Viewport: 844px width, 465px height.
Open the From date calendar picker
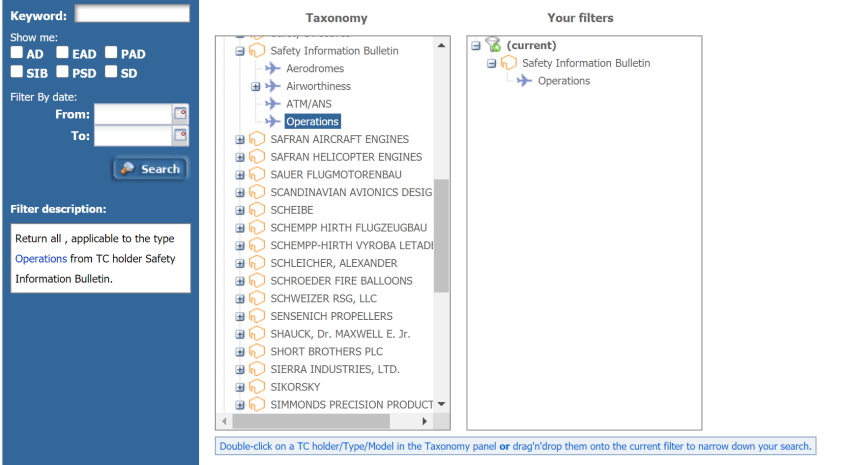pyautogui.click(x=180, y=114)
